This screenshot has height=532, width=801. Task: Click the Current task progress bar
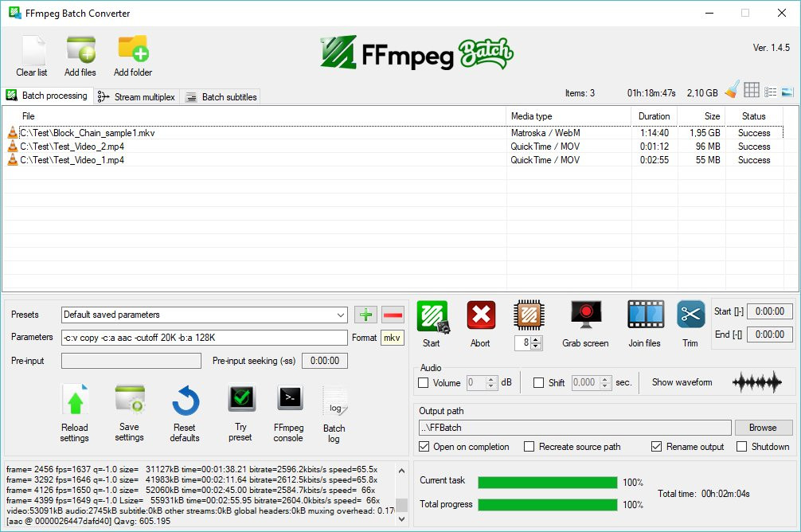[548, 483]
